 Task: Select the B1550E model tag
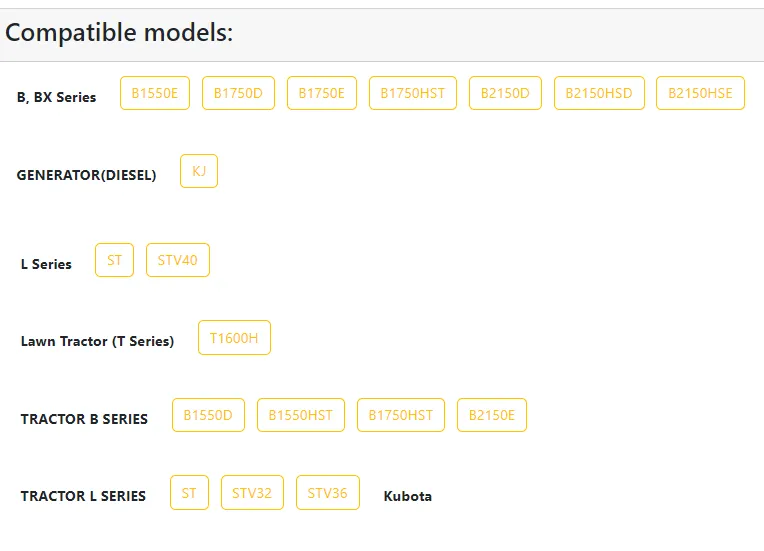155,93
